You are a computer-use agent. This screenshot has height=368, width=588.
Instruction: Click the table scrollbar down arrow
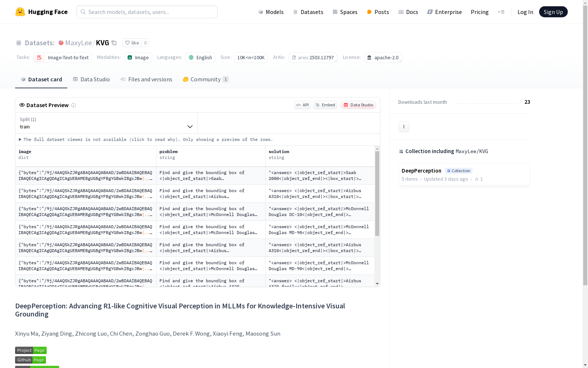coord(377,284)
